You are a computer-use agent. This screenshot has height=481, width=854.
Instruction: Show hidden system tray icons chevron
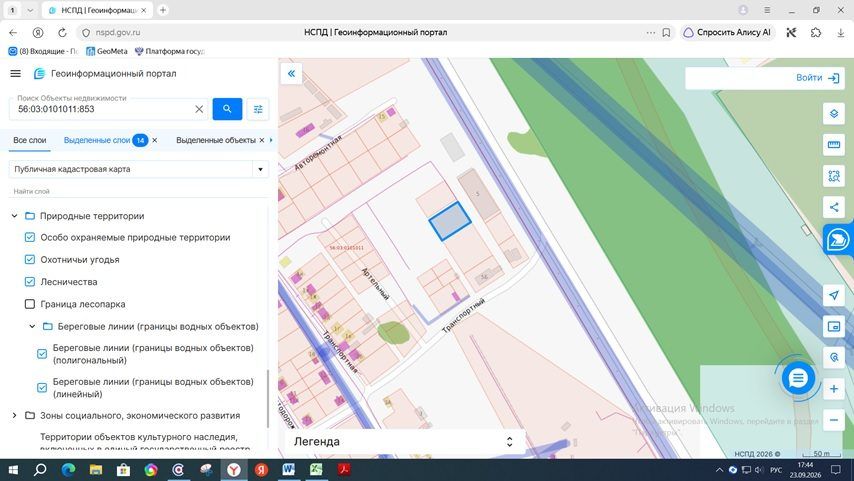(x=719, y=470)
